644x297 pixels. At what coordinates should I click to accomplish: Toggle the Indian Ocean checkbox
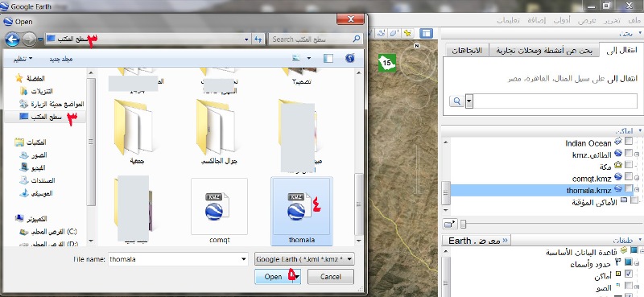pos(629,142)
